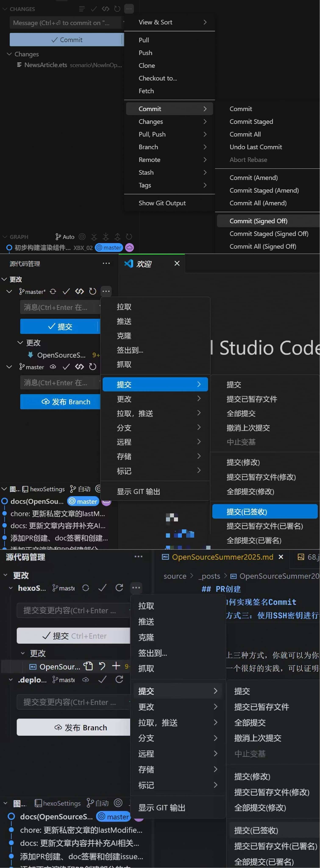The width and height of the screenshot is (320, 868).
Task: Click the open file icon on OpenSour... row
Action: pyautogui.click(x=88, y=666)
